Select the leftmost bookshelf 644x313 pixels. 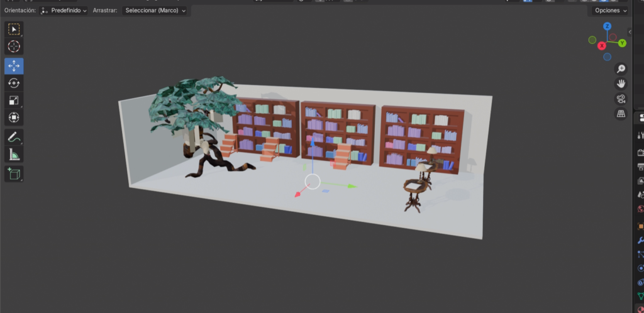265,127
